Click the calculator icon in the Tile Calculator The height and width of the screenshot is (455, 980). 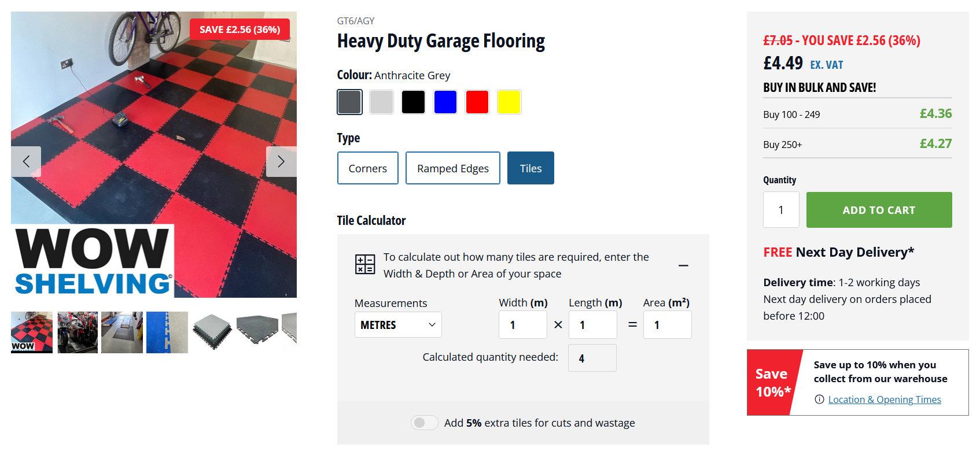(363, 264)
